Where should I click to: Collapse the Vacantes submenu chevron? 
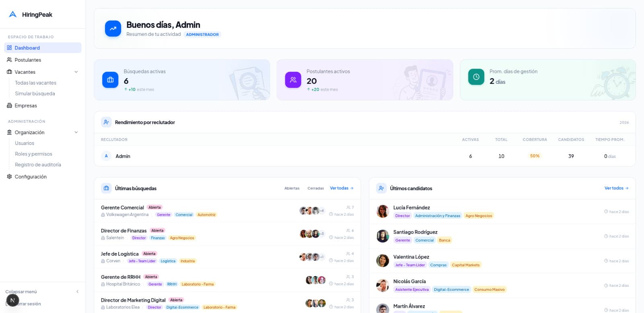76,72
